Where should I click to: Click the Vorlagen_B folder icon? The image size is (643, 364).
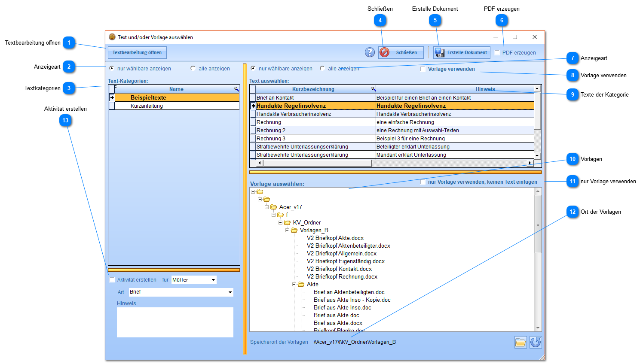coord(294,230)
